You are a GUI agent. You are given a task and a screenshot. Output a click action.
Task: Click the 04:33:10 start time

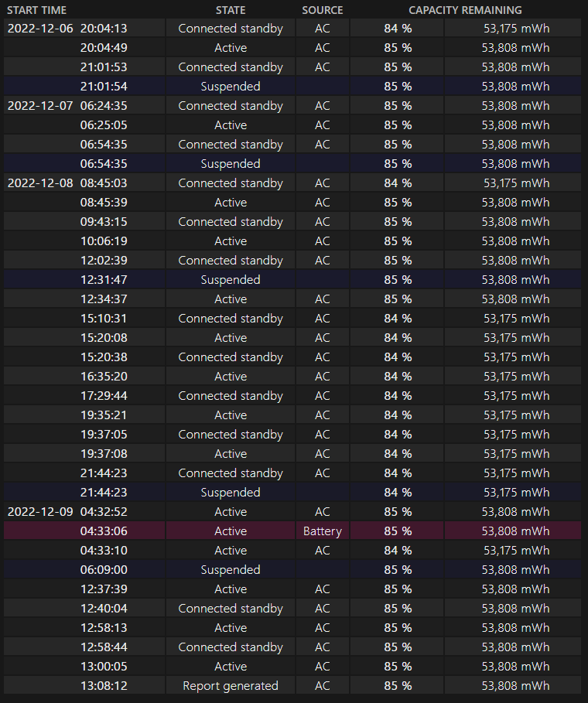[x=104, y=550]
